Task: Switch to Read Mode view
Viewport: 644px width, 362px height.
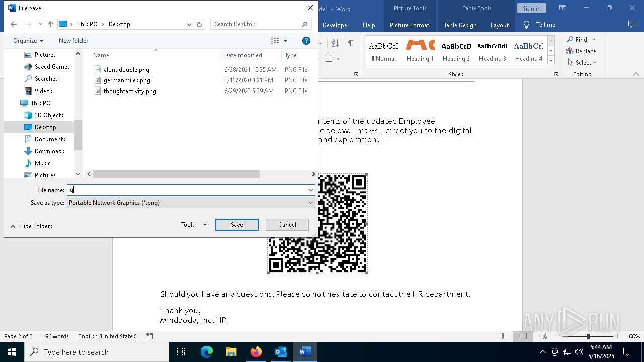Action: pyautogui.click(x=503, y=336)
